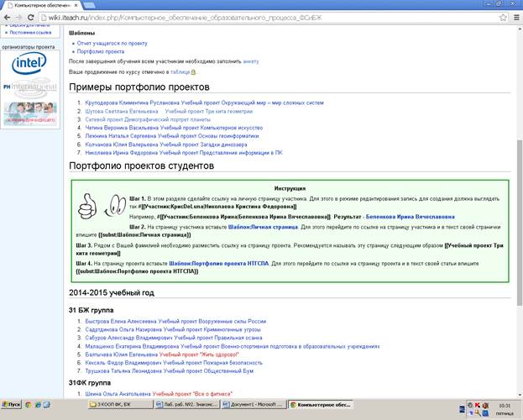Viewport: 523px width, 420px height.
Task: Open red link Учебный проект "Жить здорово!"
Action: point(199,354)
